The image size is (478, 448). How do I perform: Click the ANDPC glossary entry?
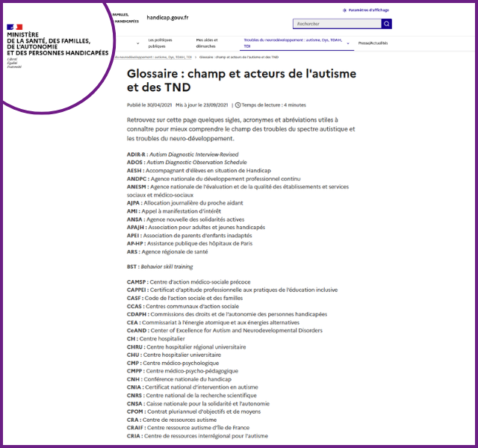tap(214, 178)
